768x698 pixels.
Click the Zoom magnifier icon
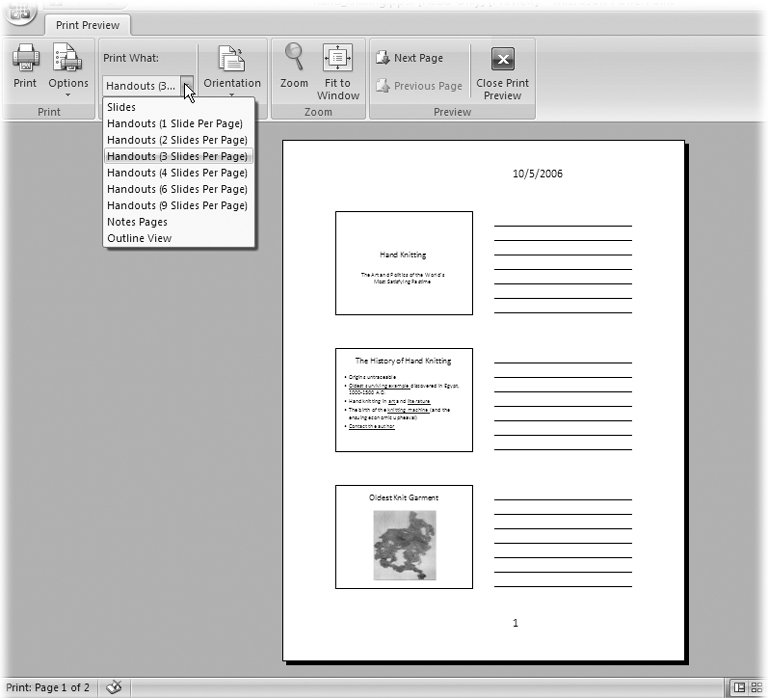pos(294,58)
